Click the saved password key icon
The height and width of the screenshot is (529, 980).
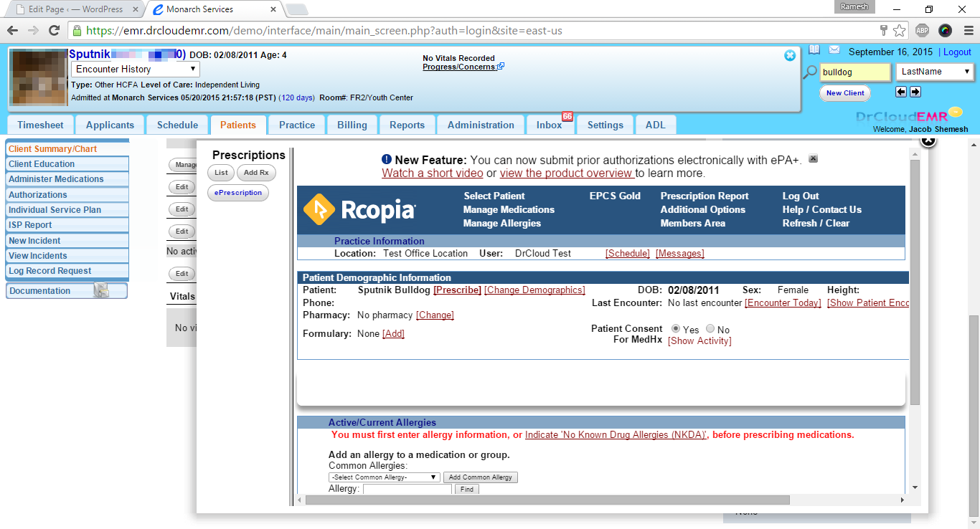click(x=884, y=31)
